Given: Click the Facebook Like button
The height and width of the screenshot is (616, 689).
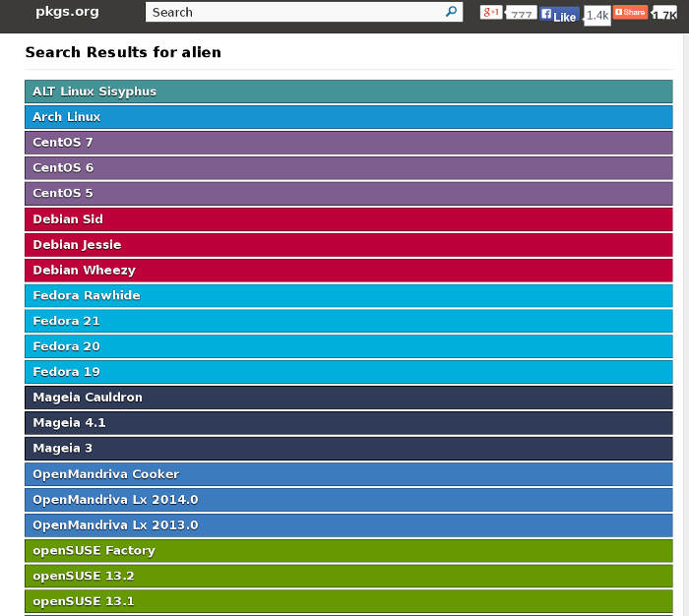Looking at the screenshot, I should click(x=559, y=16).
